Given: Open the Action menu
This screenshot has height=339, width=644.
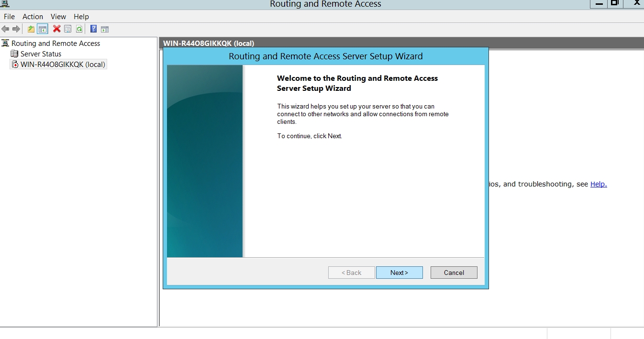Looking at the screenshot, I should [x=33, y=17].
